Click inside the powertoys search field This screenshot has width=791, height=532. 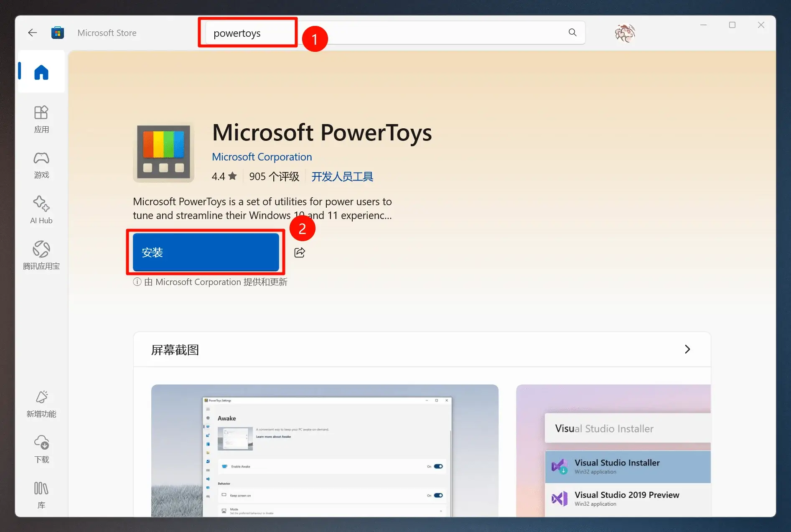pyautogui.click(x=247, y=33)
